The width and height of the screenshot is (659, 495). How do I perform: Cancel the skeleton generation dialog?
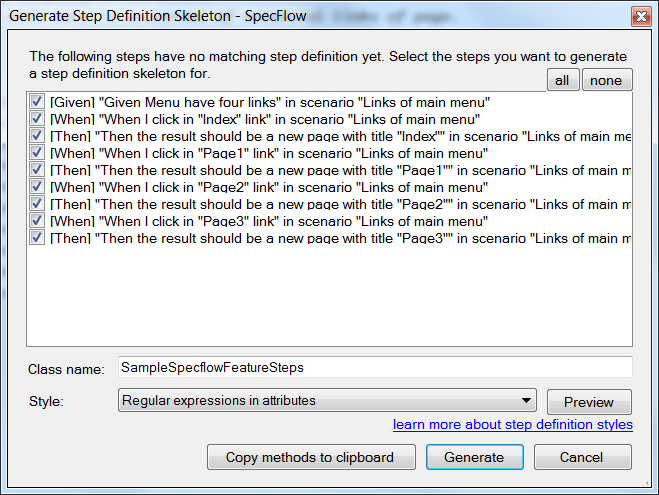pos(582,457)
